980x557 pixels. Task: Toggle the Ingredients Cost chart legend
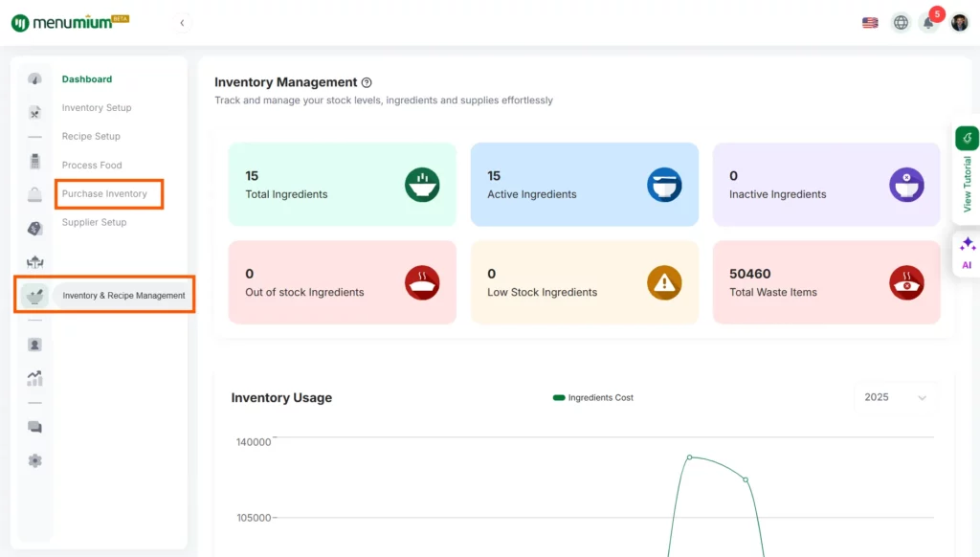pos(593,397)
